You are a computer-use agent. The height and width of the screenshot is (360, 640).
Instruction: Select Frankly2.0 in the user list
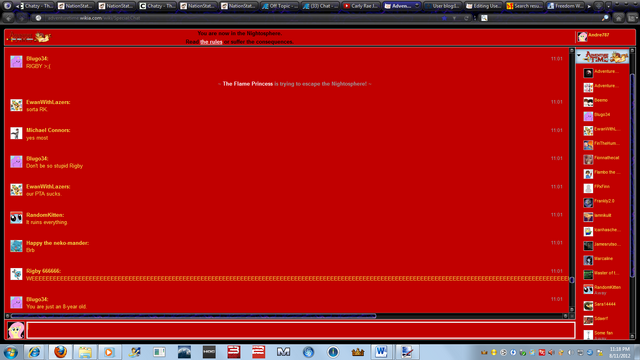[602, 202]
